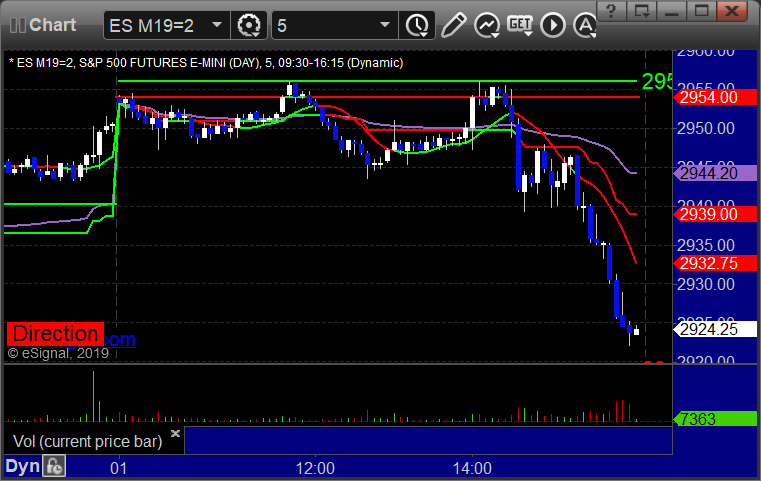The height and width of the screenshot is (481, 761).
Task: Click the 14:00 time axis label
Action: click(472, 468)
